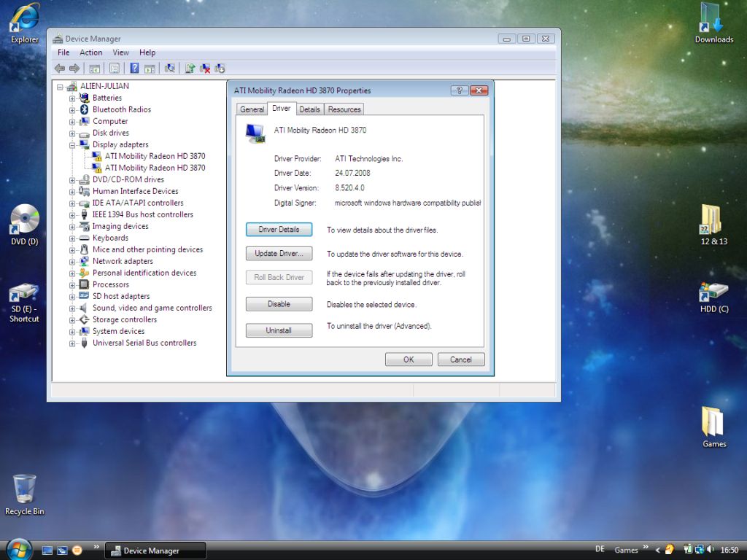Click the Uninstall device toolbar icon
This screenshot has height=560, width=747.
(220, 69)
